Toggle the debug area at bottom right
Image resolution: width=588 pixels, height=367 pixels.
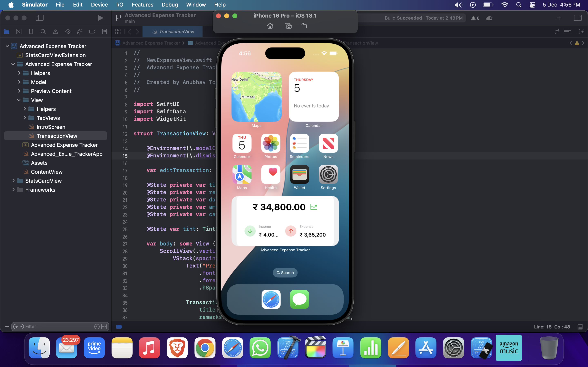point(580,327)
